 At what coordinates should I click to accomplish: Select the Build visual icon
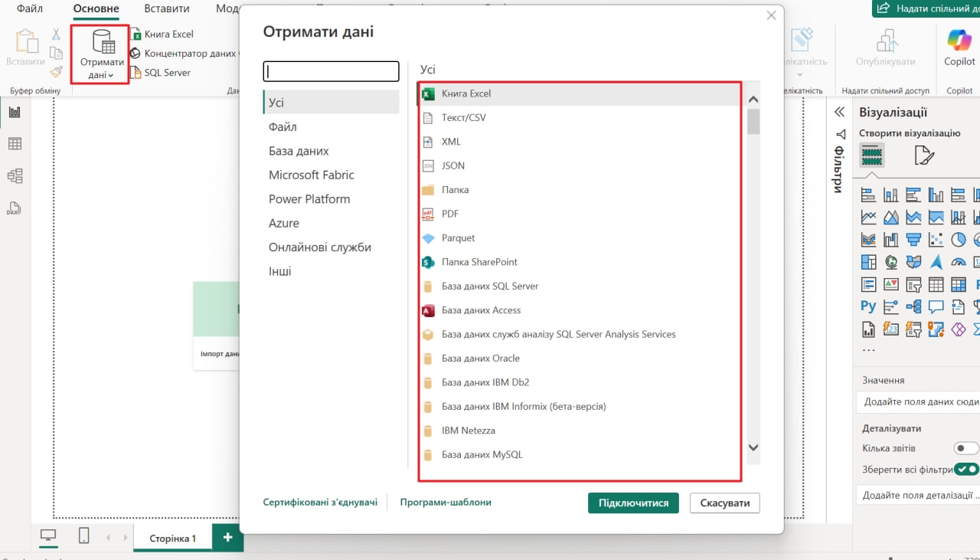(871, 156)
